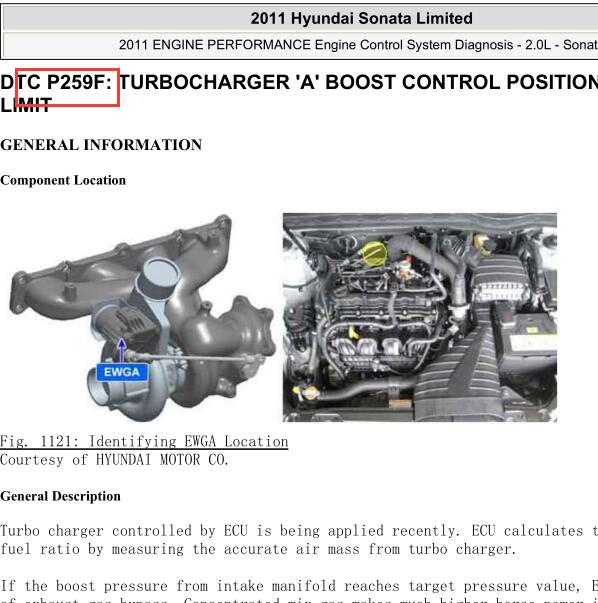Image resolution: width=598 pixels, height=603 pixels.
Task: Click the 'GENERAL INFORMATION' section heading
Action: coord(101,145)
